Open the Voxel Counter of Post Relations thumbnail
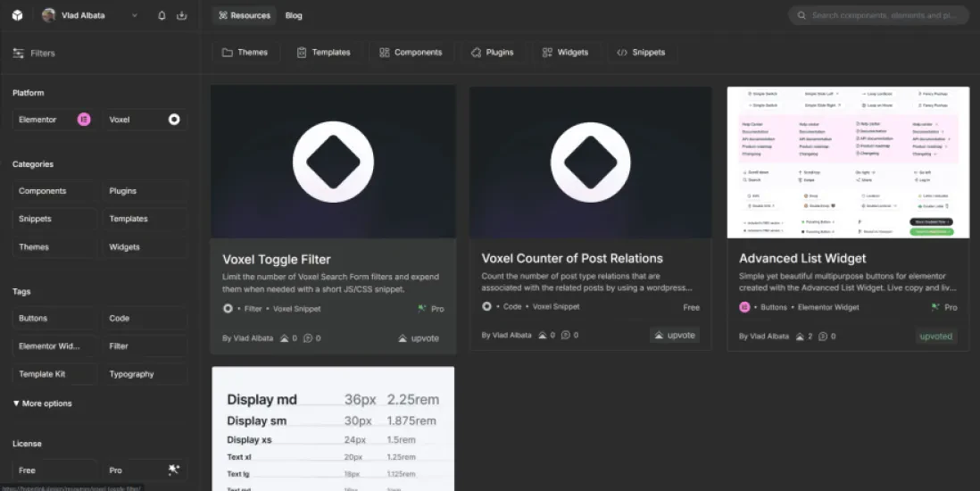Image resolution: width=980 pixels, height=491 pixels. coord(591,162)
